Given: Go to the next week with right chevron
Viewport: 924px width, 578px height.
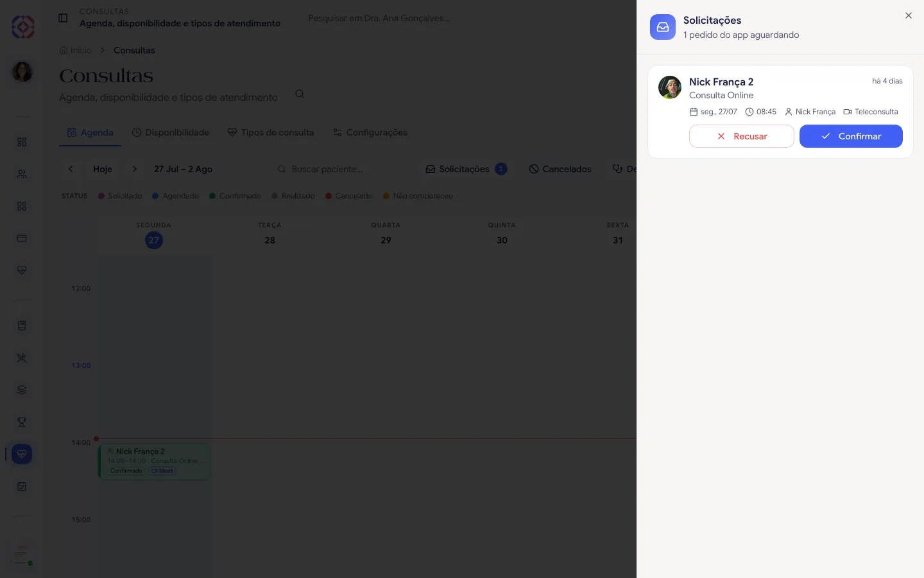Looking at the screenshot, I should (x=134, y=169).
